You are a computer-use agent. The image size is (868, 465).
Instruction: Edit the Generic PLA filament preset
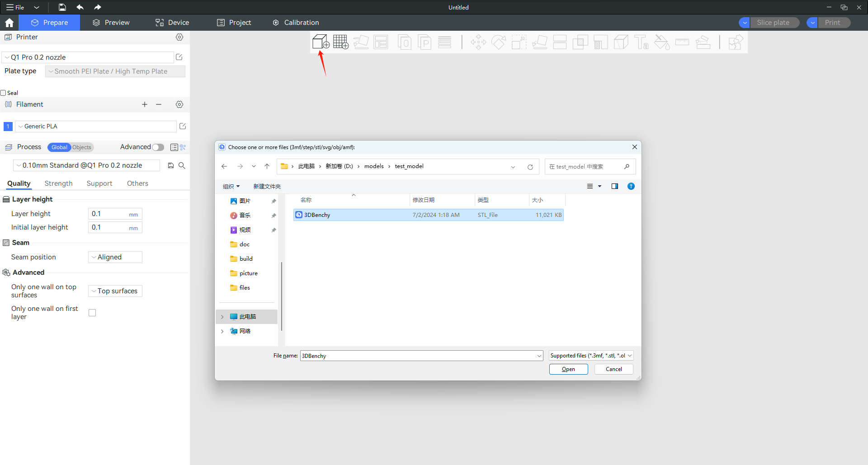(183, 126)
